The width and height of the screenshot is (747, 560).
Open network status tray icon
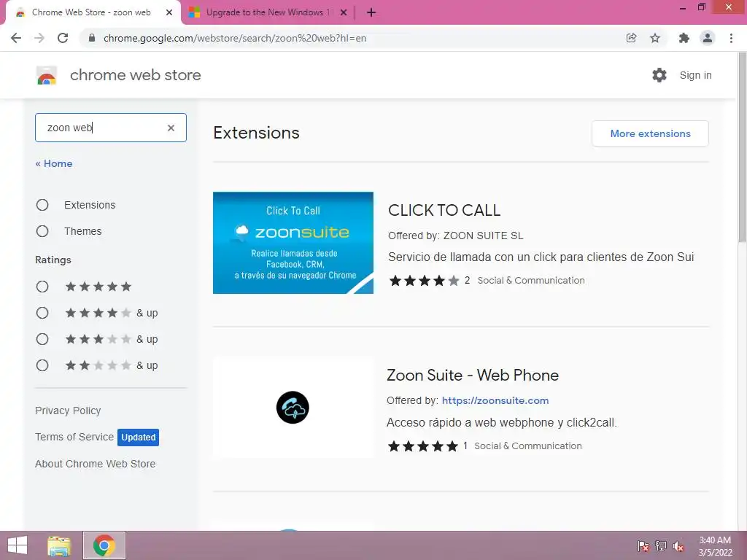tap(661, 546)
